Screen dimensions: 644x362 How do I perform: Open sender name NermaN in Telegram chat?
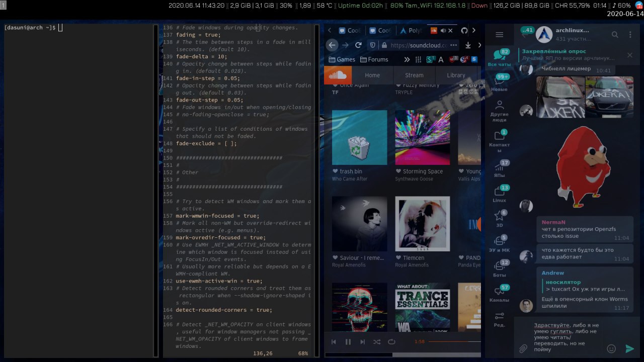tap(553, 222)
